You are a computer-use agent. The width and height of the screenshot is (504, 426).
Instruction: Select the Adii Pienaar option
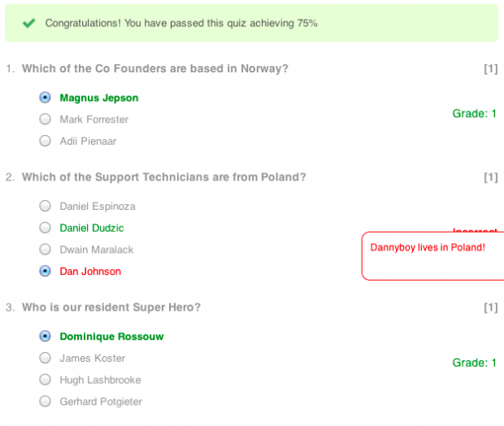45,141
